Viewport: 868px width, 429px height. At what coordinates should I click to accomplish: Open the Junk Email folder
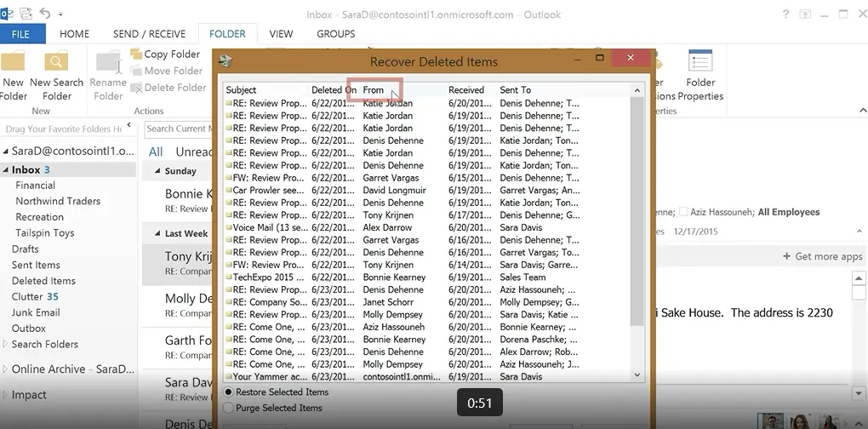(36, 312)
